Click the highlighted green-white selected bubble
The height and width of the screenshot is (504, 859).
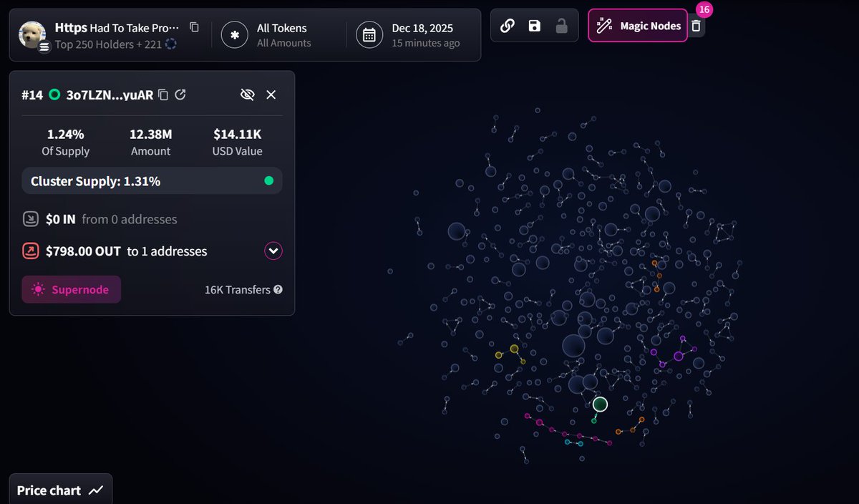(x=600, y=404)
